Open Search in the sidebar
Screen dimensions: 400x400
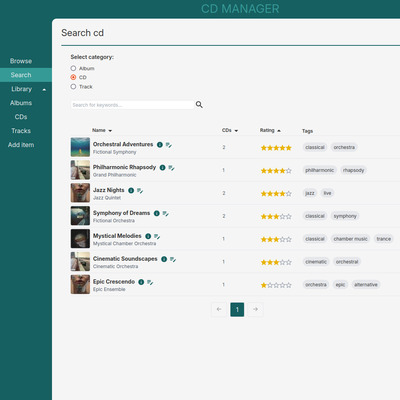tap(21, 75)
